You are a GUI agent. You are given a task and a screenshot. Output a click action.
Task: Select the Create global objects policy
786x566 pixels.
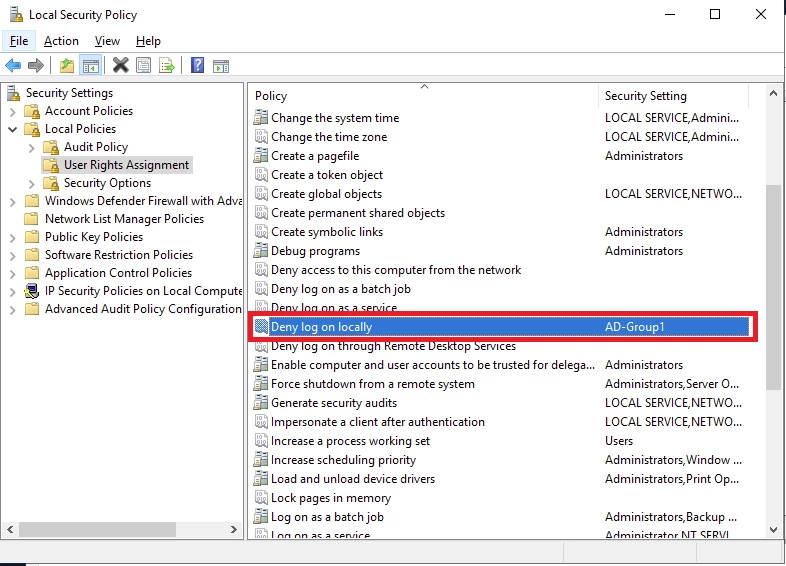tap(326, 194)
